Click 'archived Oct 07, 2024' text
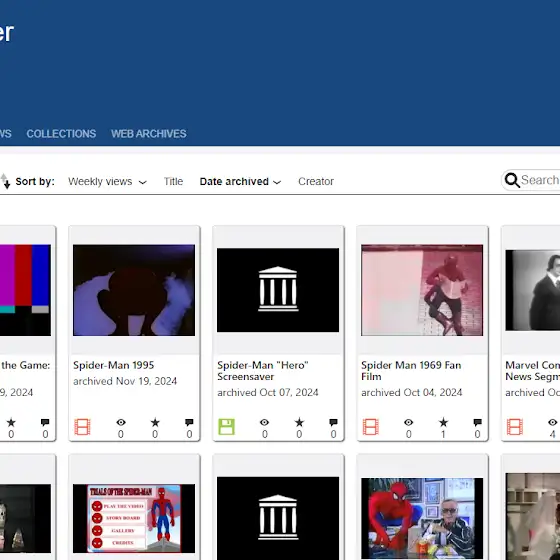The image size is (560, 560). (268, 392)
